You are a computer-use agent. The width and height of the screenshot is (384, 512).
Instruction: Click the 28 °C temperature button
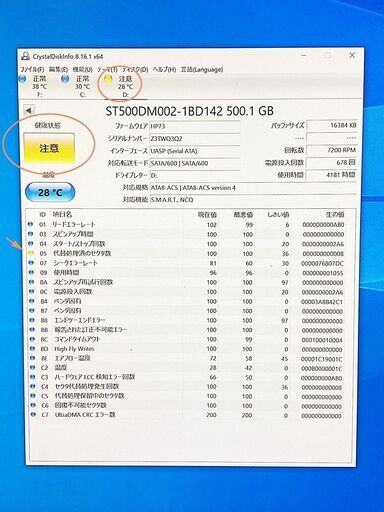50,192
